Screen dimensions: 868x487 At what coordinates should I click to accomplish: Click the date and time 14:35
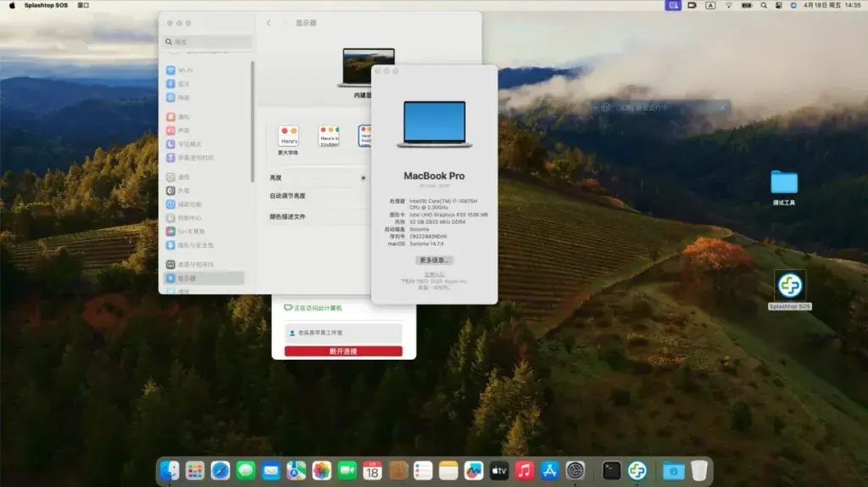click(x=832, y=5)
